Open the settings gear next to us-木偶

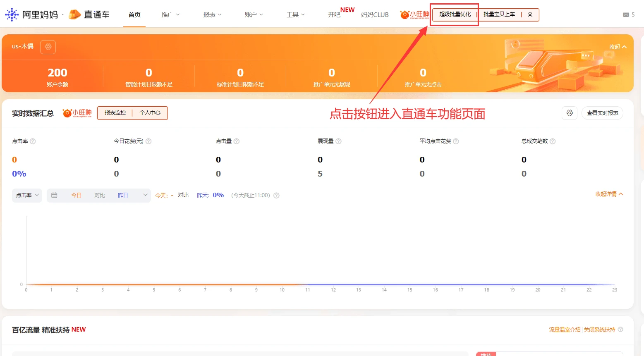click(48, 47)
